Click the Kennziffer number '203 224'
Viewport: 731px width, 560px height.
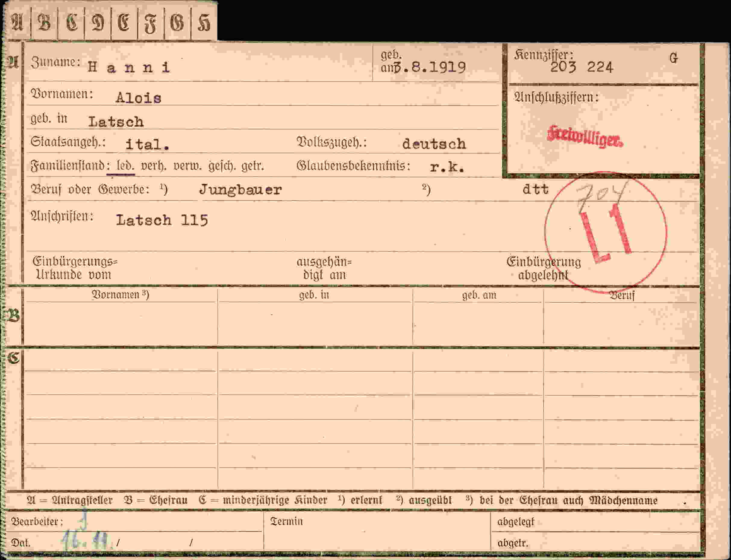(582, 67)
